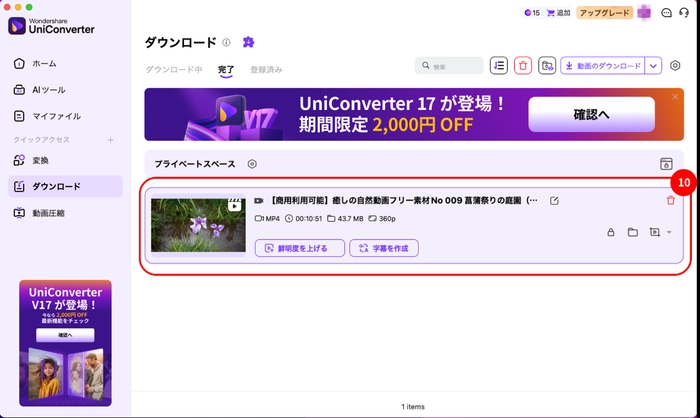The image size is (700, 418).
Task: Open private space settings hexagon icon
Action: tap(252, 164)
